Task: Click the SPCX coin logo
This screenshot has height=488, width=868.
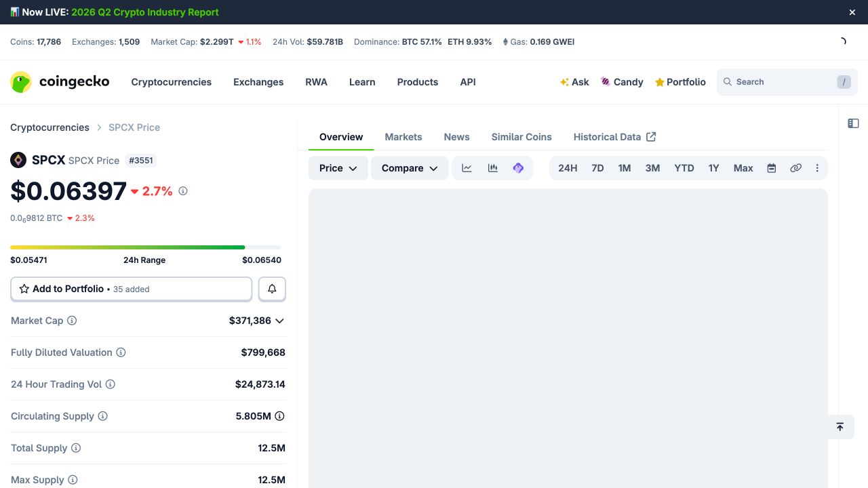Action: coord(18,160)
